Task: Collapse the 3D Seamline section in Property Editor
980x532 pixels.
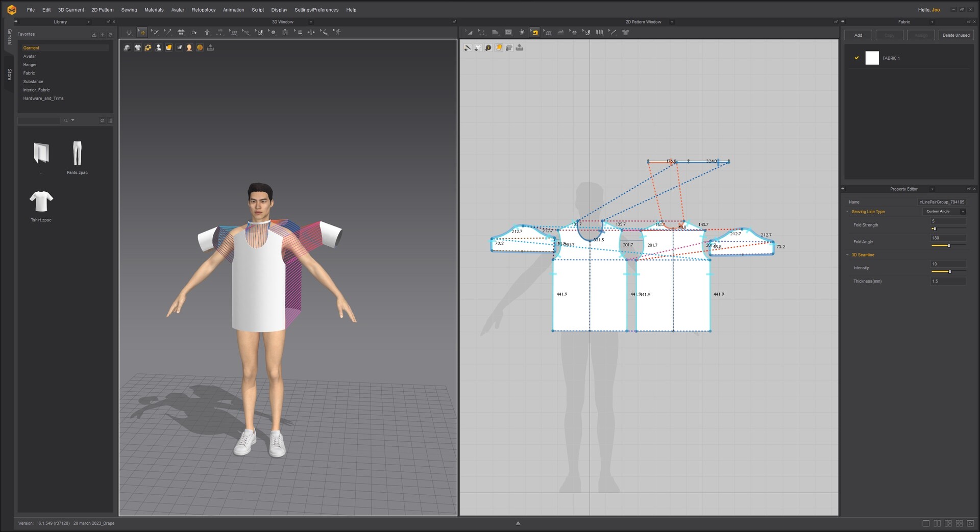Action: click(847, 255)
